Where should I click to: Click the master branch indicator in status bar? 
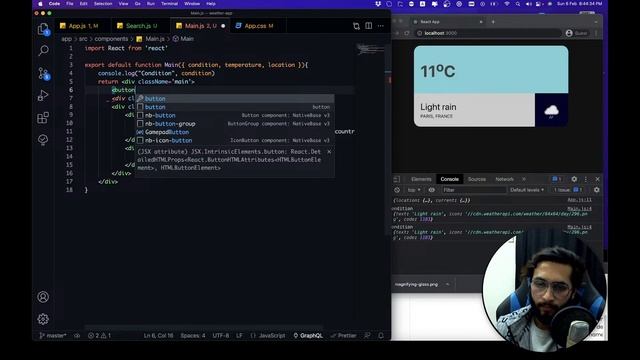pos(53,336)
